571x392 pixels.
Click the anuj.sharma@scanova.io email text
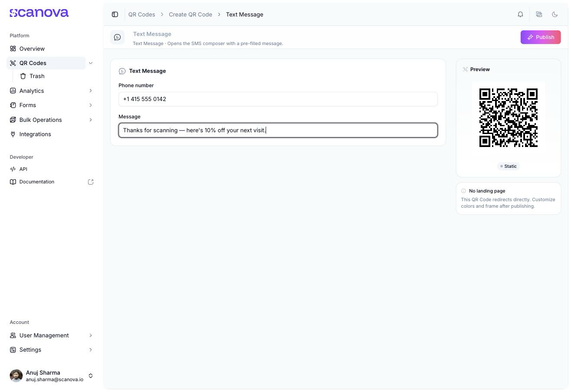pos(55,379)
